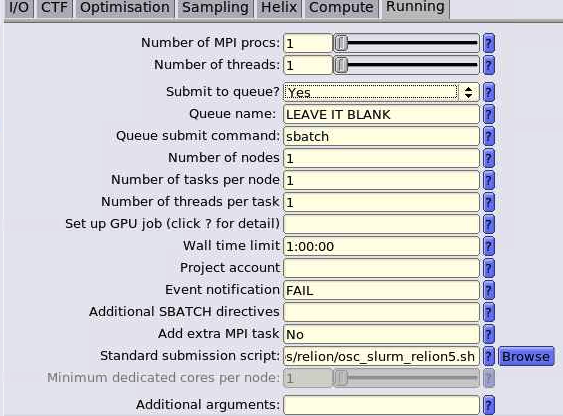Click the Number of MPI procs value field

pos(308,43)
